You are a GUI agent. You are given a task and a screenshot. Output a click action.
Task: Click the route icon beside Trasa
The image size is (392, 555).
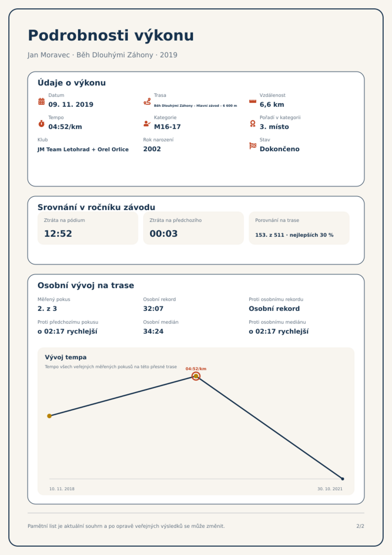[147, 101]
